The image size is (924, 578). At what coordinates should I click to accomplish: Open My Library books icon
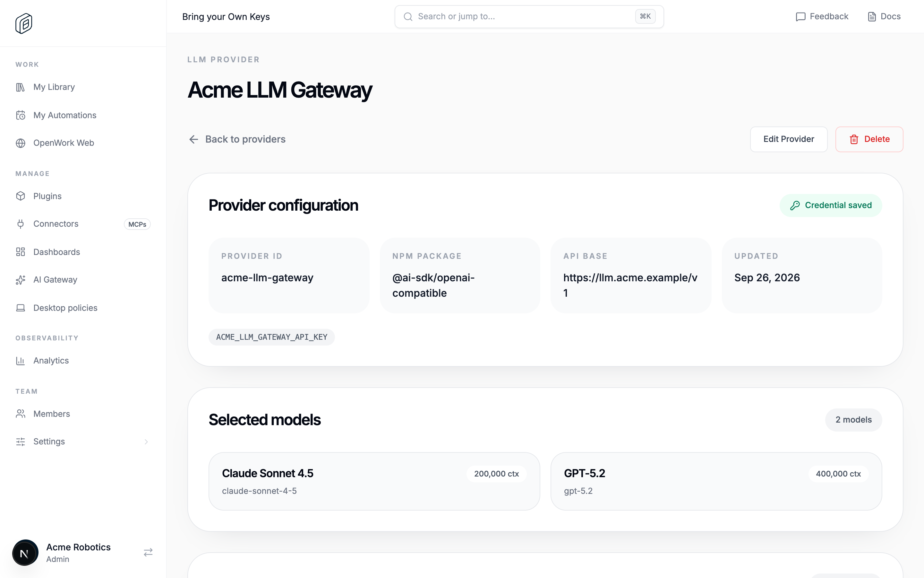pos(21,87)
